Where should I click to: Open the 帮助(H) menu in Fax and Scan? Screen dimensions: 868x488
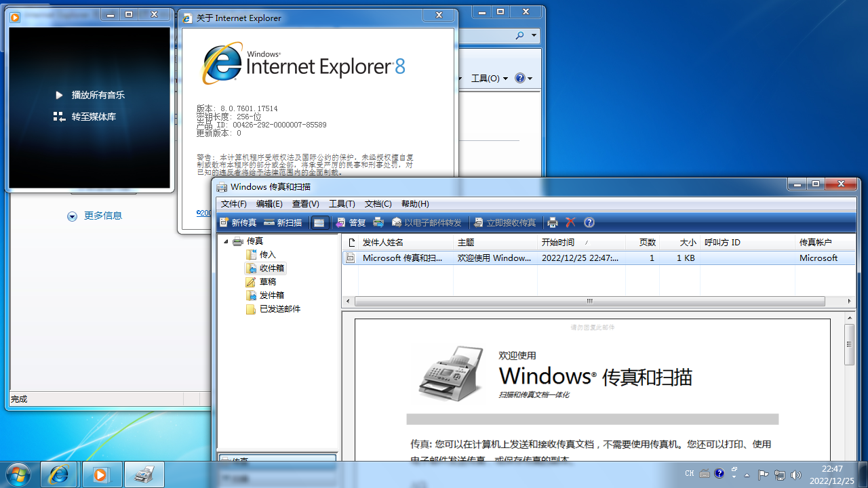coord(415,204)
